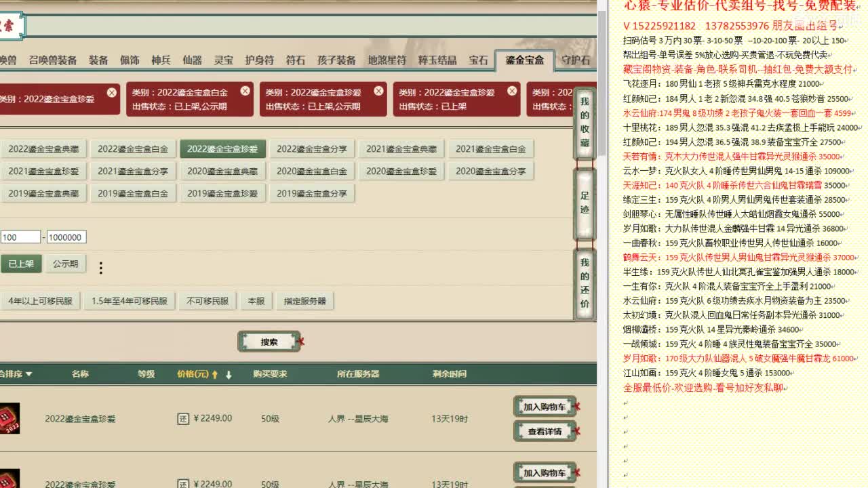Toggle the 已上架 sale status filter
The width and height of the screenshot is (868, 488).
click(x=21, y=264)
